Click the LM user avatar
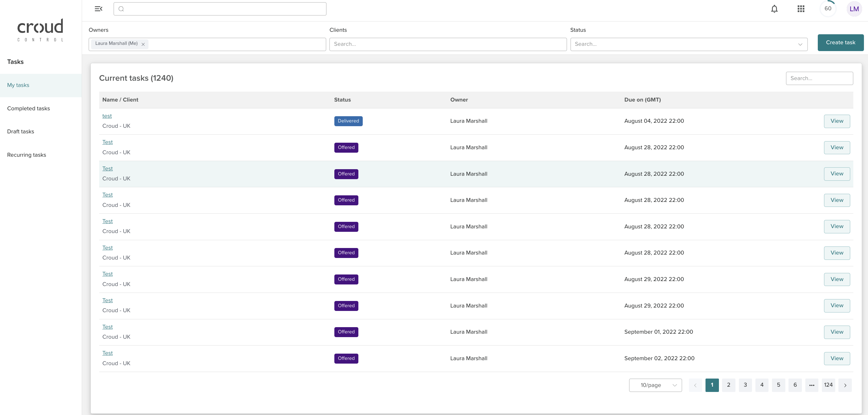Viewport: 868px width, 415px height. [854, 9]
